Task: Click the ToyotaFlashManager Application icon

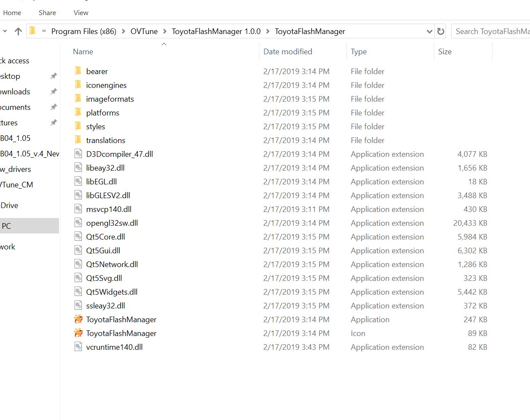Action: click(78, 319)
